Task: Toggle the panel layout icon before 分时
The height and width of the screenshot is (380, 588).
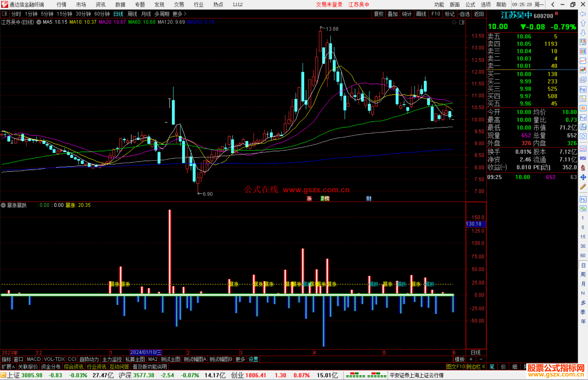Action: point(4,14)
